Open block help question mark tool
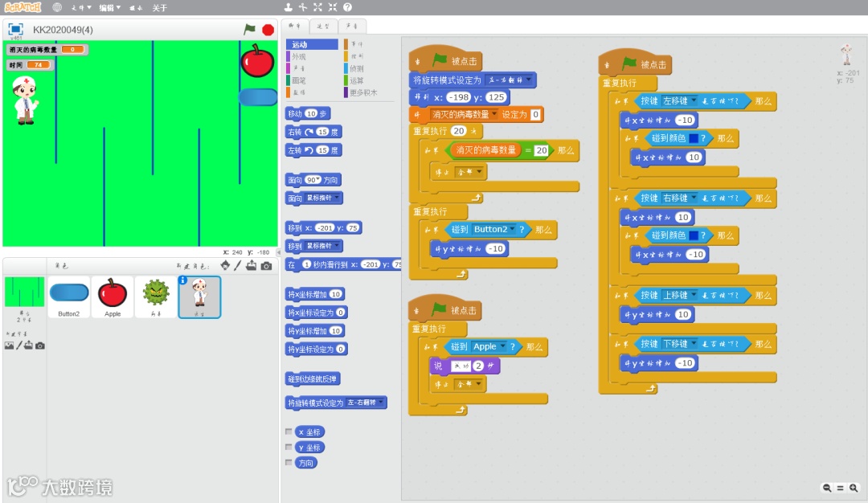 347,7
